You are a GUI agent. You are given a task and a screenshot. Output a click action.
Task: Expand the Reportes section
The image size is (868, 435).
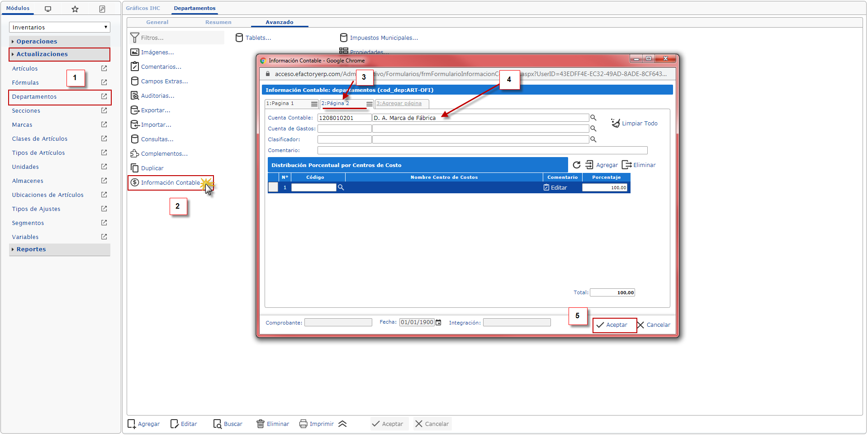coord(31,249)
